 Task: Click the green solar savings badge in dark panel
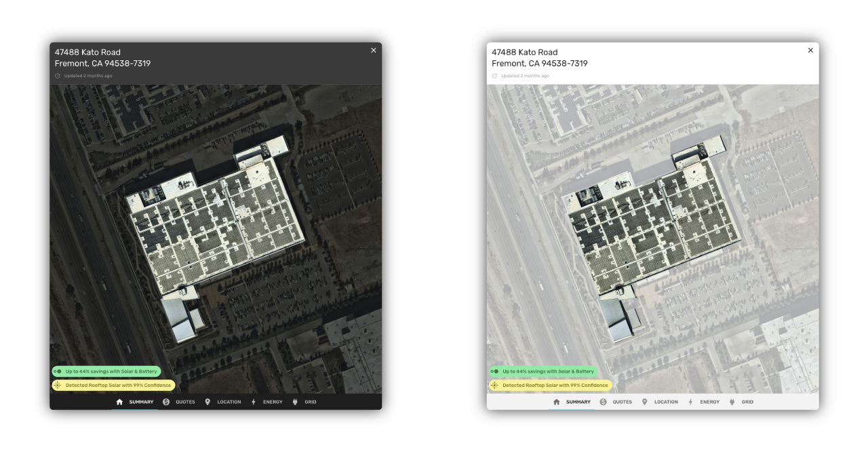pos(106,371)
